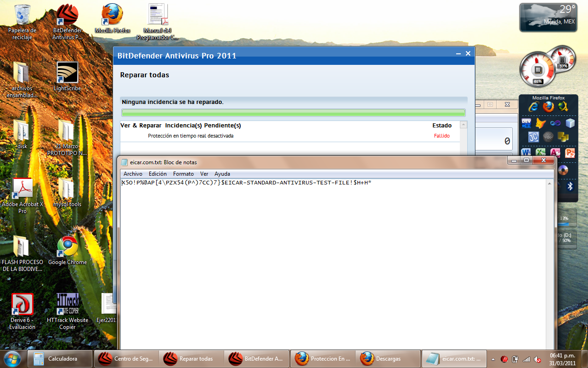Launch Adobe Acrobat X Pro from the desktop
The height and width of the screenshot is (368, 588).
point(22,195)
